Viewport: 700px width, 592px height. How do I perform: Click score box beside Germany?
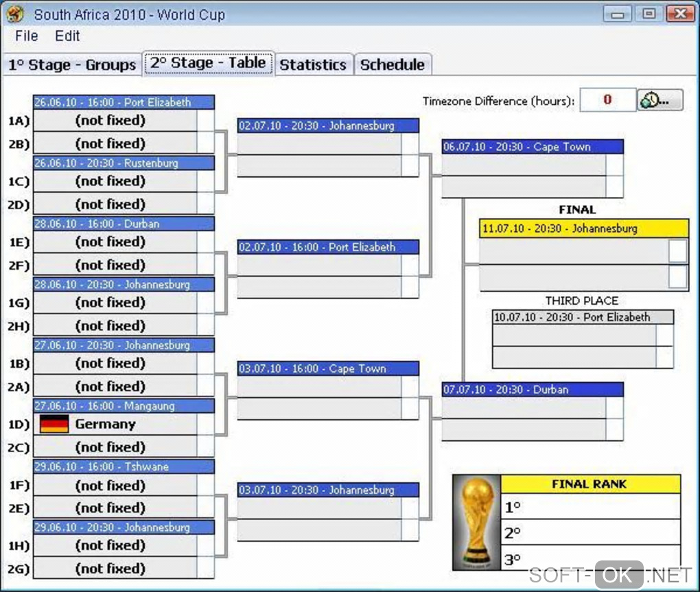pos(205,424)
